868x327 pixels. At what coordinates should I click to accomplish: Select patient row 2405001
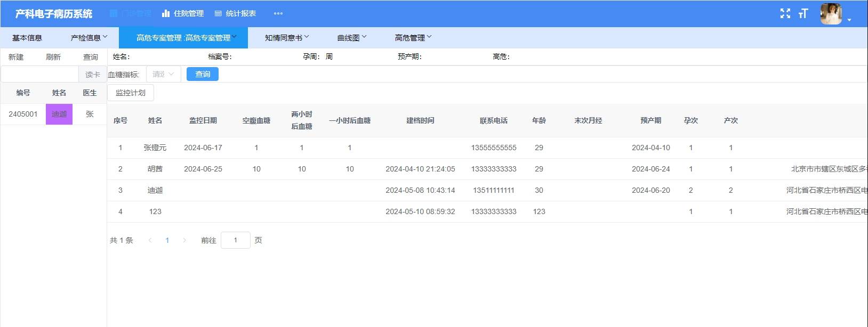click(x=53, y=114)
